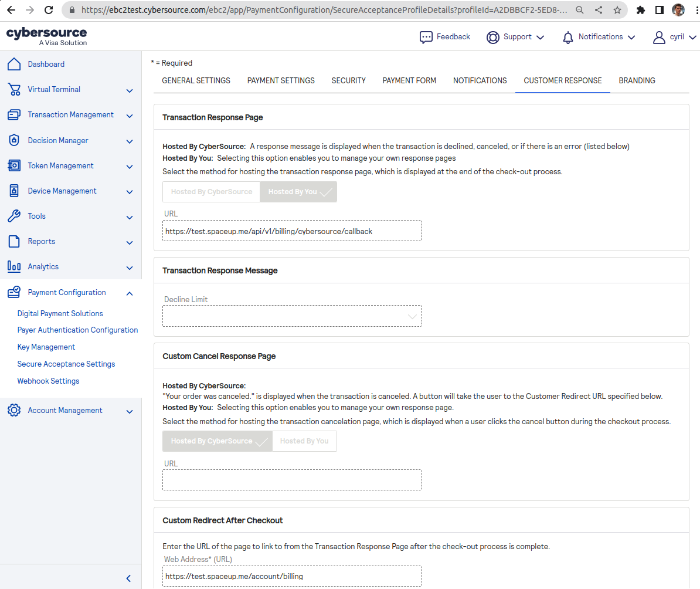Click the Notifications bell icon
Viewport: 700px width, 589px height.
coord(568,37)
